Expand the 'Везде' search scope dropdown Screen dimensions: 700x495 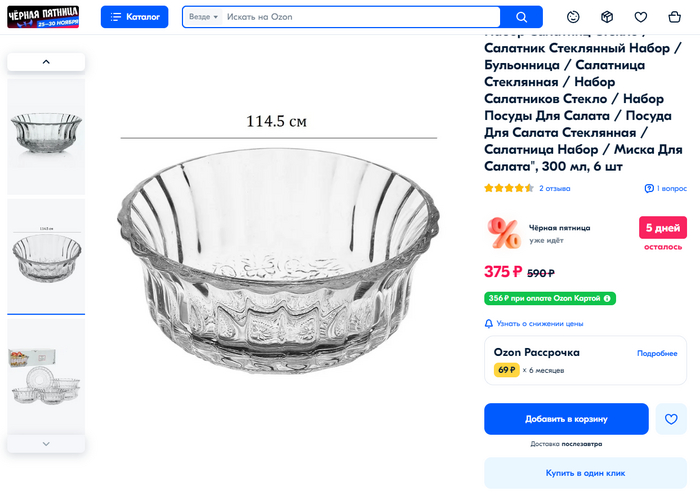(x=203, y=17)
